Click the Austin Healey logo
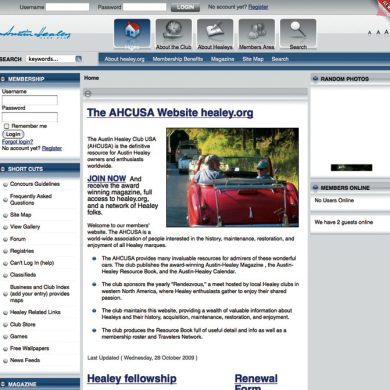Screen dimensions: 390x390 point(35,33)
